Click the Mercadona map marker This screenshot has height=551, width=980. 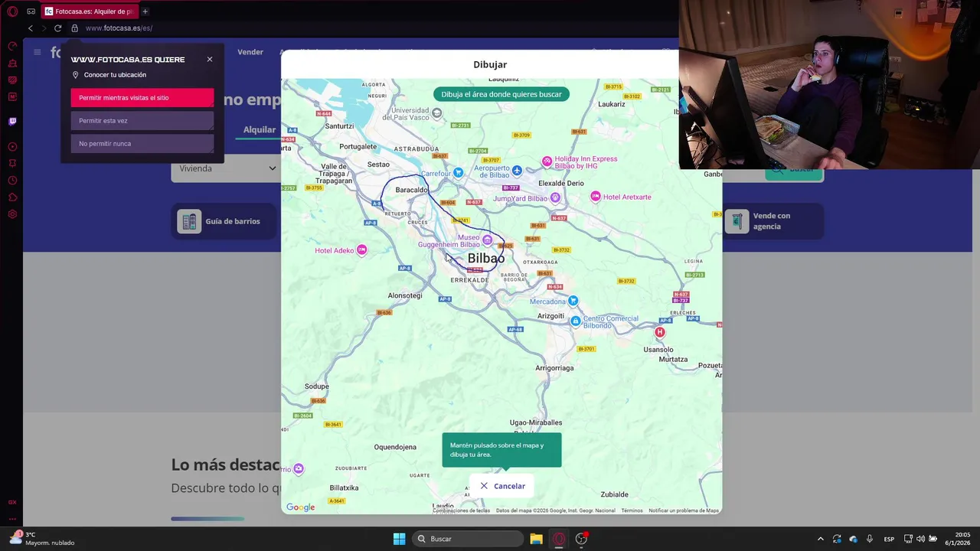coord(573,301)
